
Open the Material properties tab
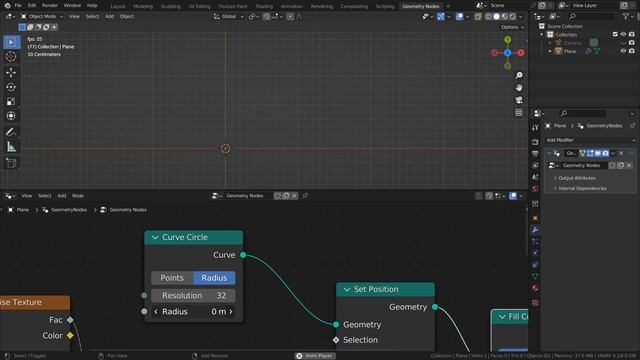(535, 288)
